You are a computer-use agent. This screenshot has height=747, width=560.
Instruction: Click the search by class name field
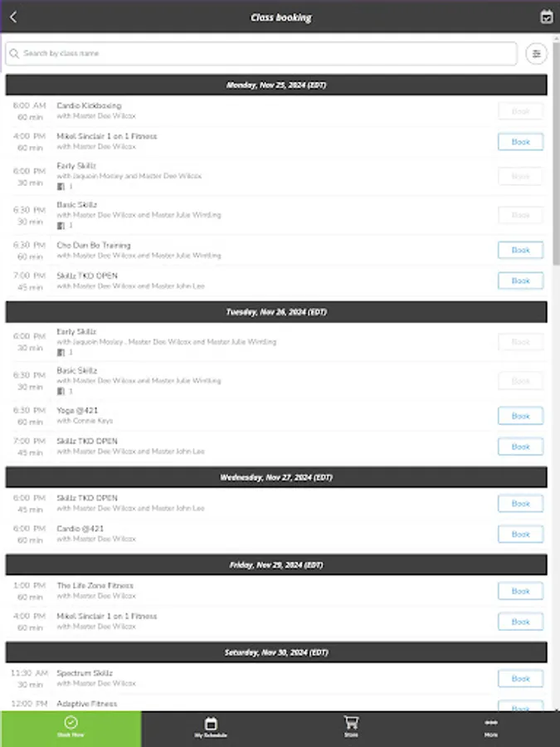(x=249, y=53)
